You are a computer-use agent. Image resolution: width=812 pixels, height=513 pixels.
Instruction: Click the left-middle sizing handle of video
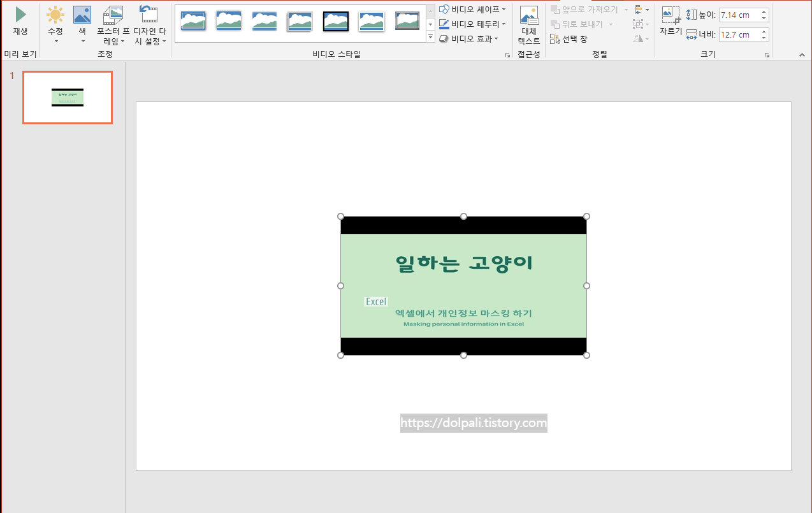point(340,285)
